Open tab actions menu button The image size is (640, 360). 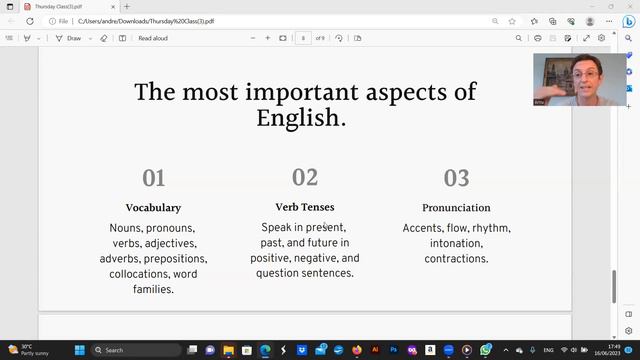pos(10,7)
